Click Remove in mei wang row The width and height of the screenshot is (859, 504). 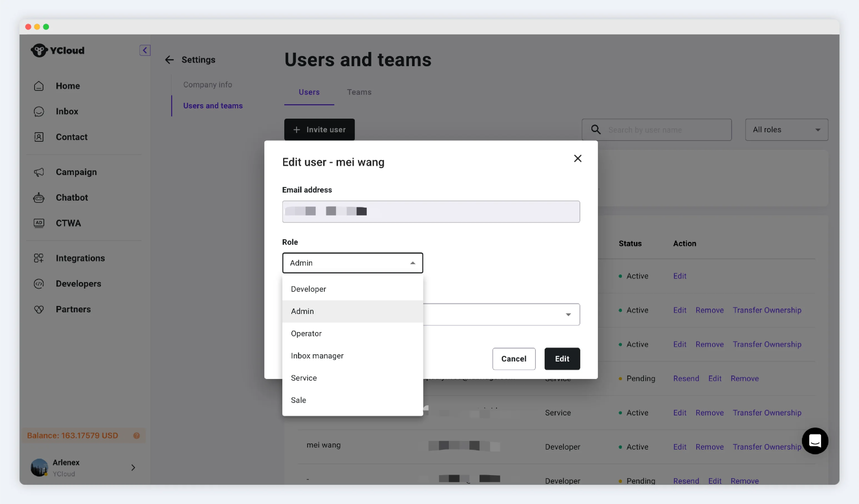710,447
